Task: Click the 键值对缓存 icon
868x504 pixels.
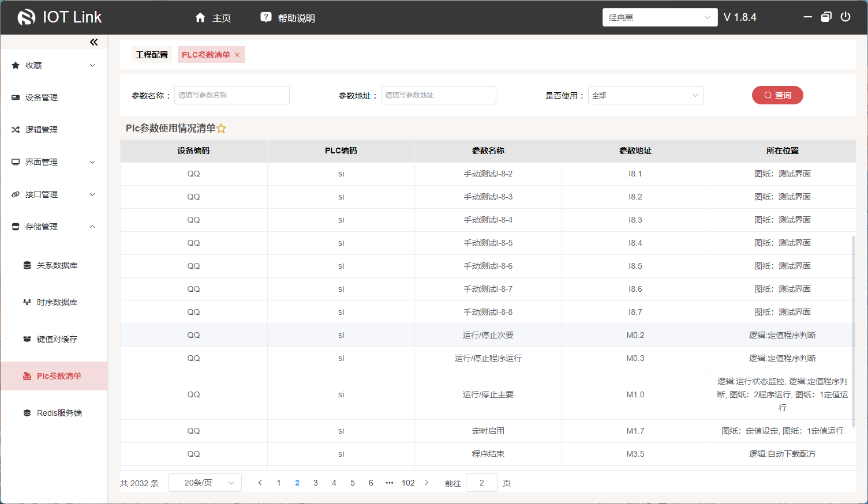Action: click(x=27, y=339)
